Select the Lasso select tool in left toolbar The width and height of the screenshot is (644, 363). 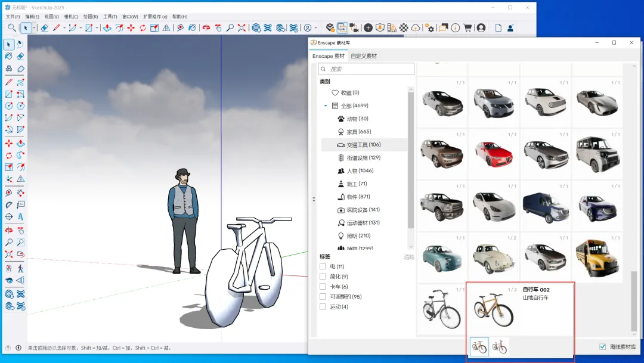pyautogui.click(x=20, y=44)
